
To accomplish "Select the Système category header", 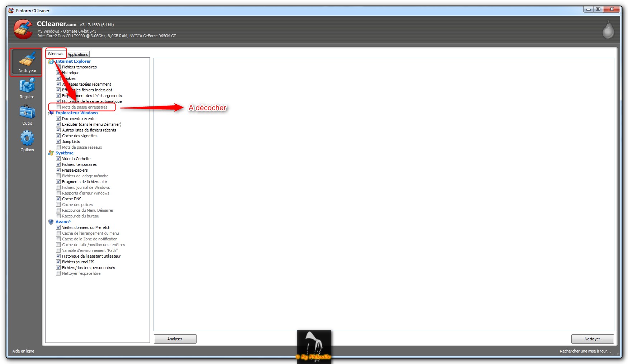I will click(65, 153).
